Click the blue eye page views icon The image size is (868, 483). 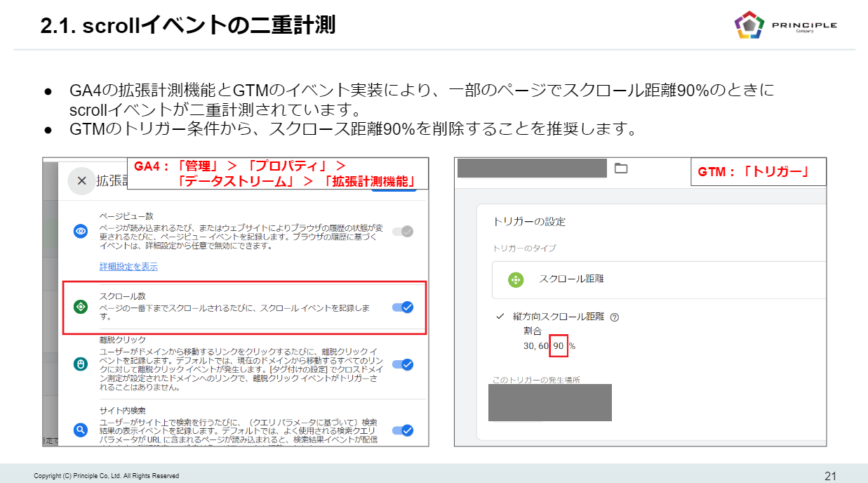pyautogui.click(x=81, y=231)
